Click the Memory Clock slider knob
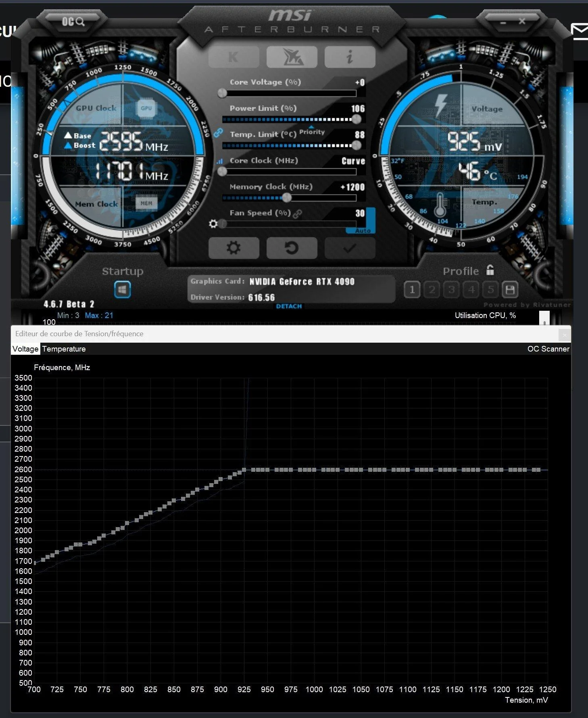The width and height of the screenshot is (588, 718). pos(287,198)
